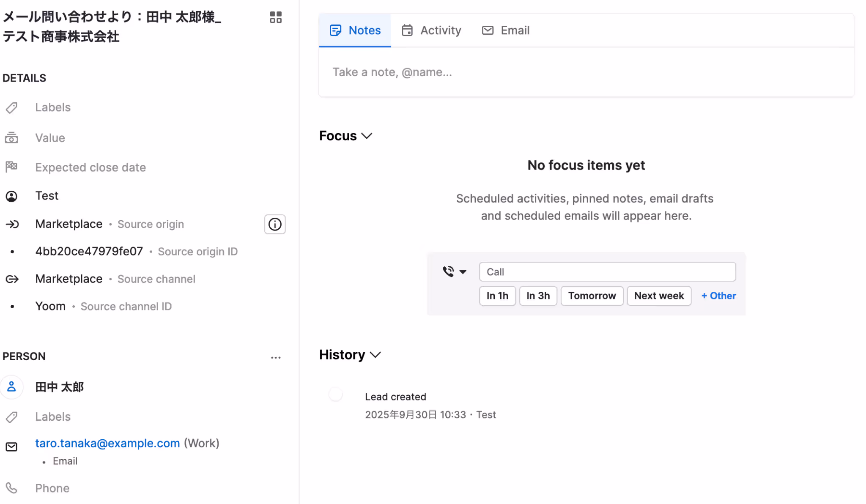Open the activity type dropdown with phone icon
866x504 pixels.
click(x=454, y=271)
